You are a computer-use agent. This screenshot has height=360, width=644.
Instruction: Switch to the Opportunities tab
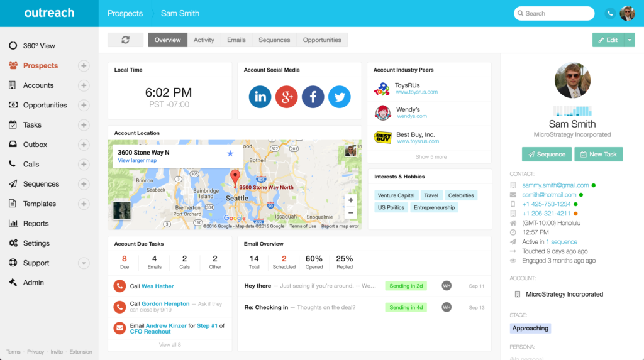click(x=322, y=40)
